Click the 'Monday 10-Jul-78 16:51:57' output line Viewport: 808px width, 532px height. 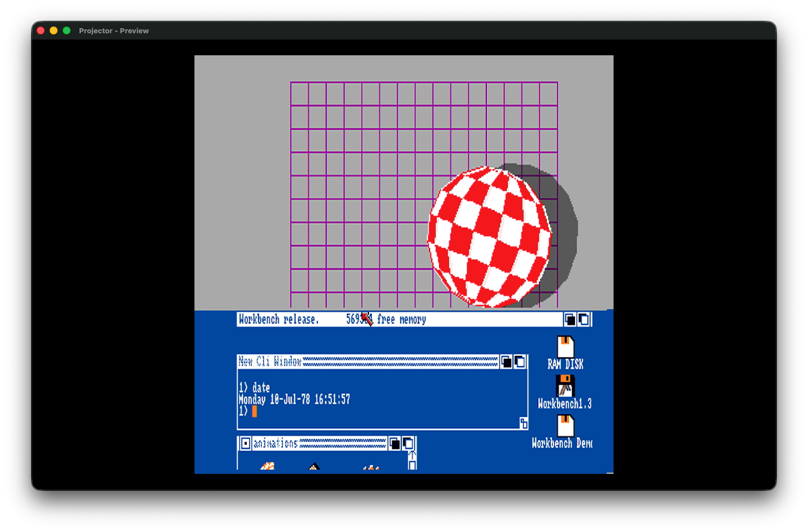pyautogui.click(x=295, y=399)
